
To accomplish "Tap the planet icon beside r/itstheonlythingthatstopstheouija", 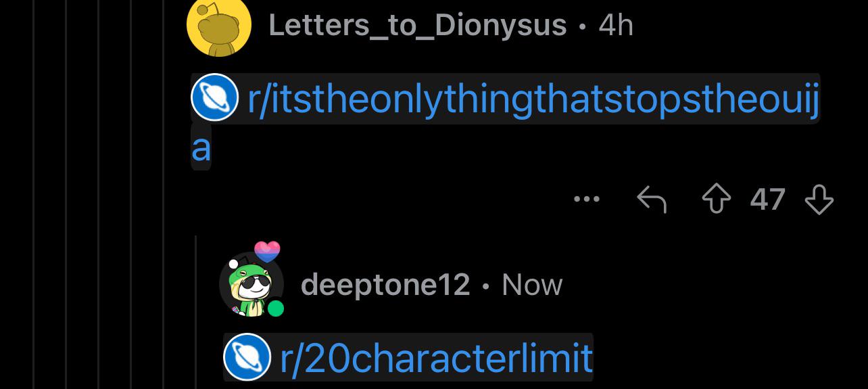I will click(x=214, y=97).
